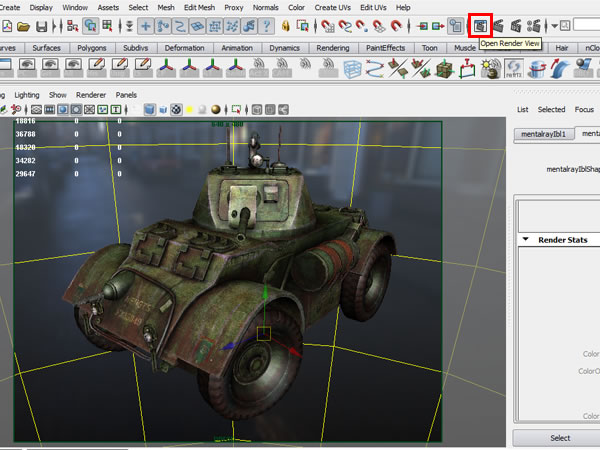The width and height of the screenshot is (600, 450).
Task: Switch to the Rendering shelf tab
Action: click(x=333, y=48)
